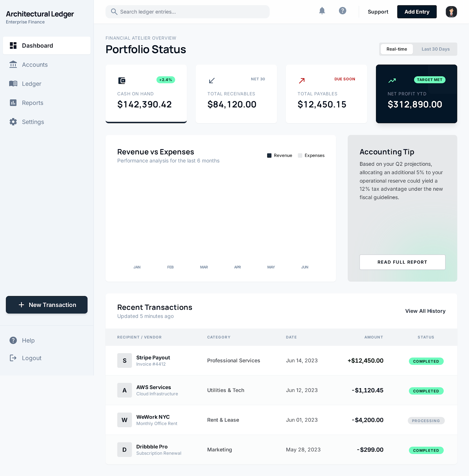Click the Stripe Payout 'S' avatar
This screenshot has height=476, width=469.
click(x=125, y=361)
